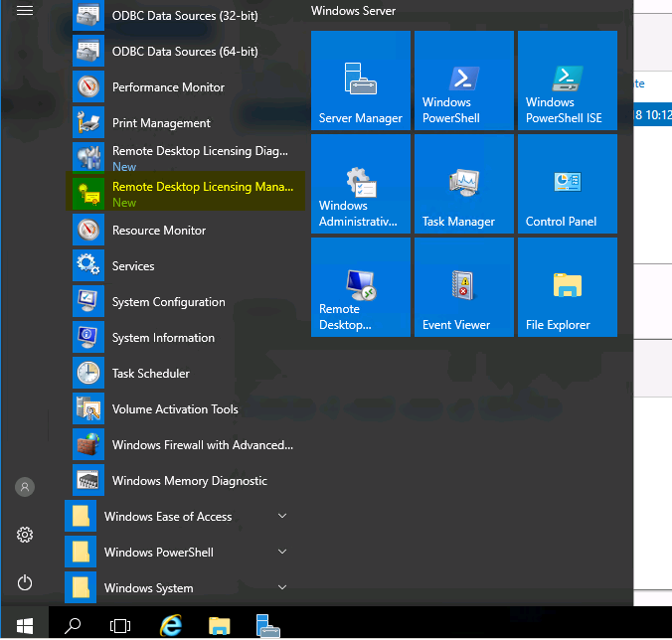Expand the Windows PowerShell folder chevron
Screen dimensions: 672x640
(282, 552)
